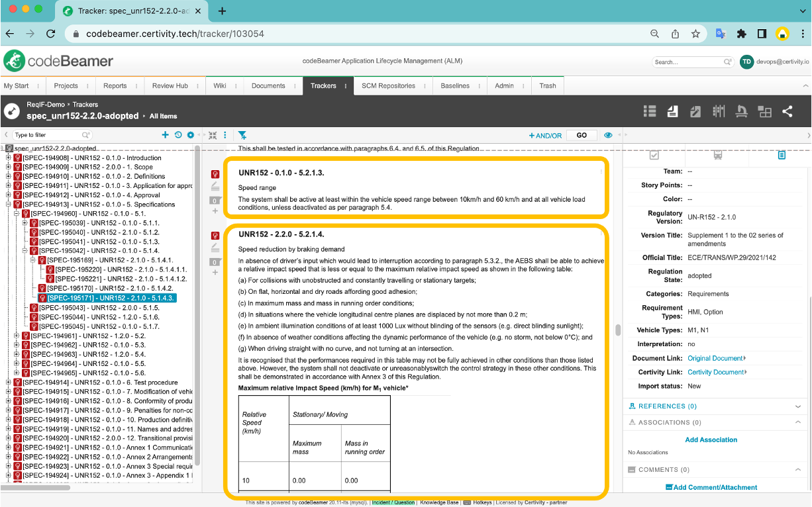Image resolution: width=812 pixels, height=507 pixels.
Task: Switch to the Review Hub tab
Action: tap(170, 85)
